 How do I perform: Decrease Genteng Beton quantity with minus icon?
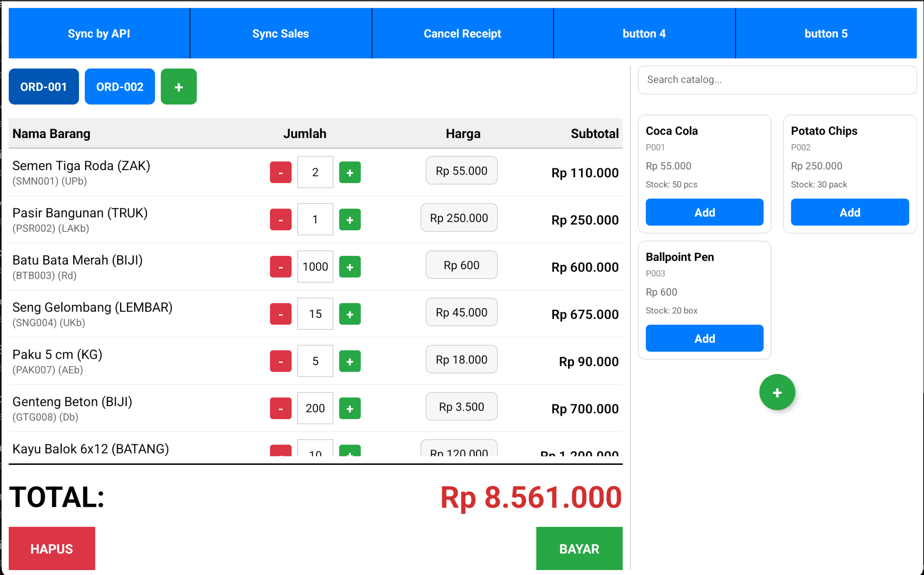280,408
